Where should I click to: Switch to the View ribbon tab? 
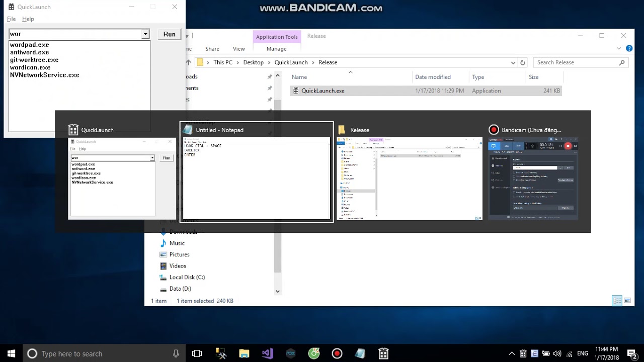click(239, 49)
